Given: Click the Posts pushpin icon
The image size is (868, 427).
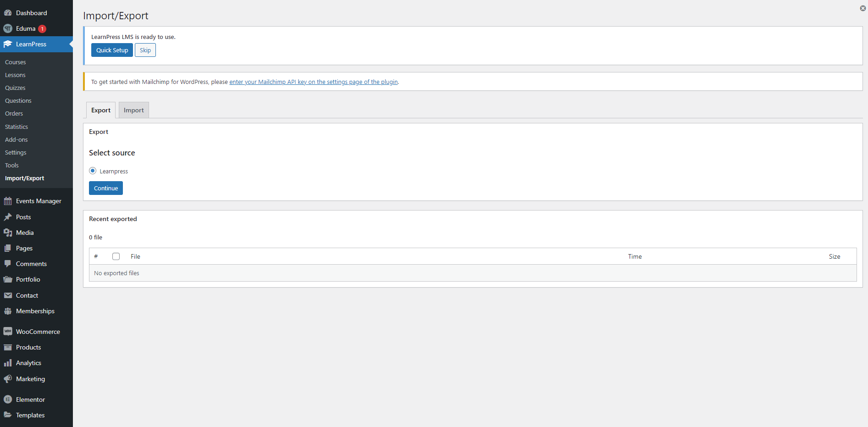Looking at the screenshot, I should (x=8, y=217).
